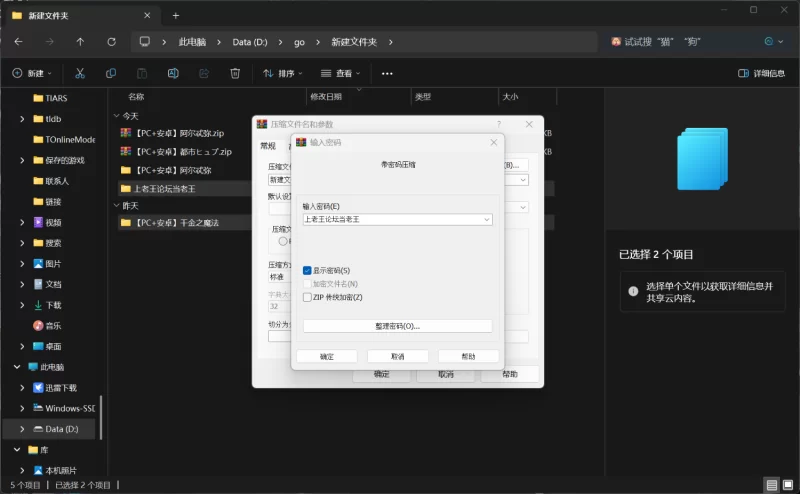Select the 常规 tab in archive dialog
The height and width of the screenshot is (494, 800).
coord(268,146)
